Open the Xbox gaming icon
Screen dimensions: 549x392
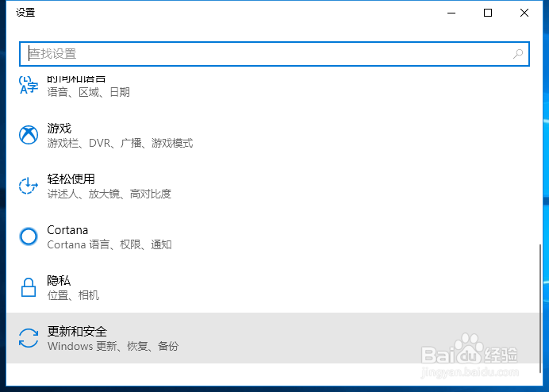(x=29, y=135)
